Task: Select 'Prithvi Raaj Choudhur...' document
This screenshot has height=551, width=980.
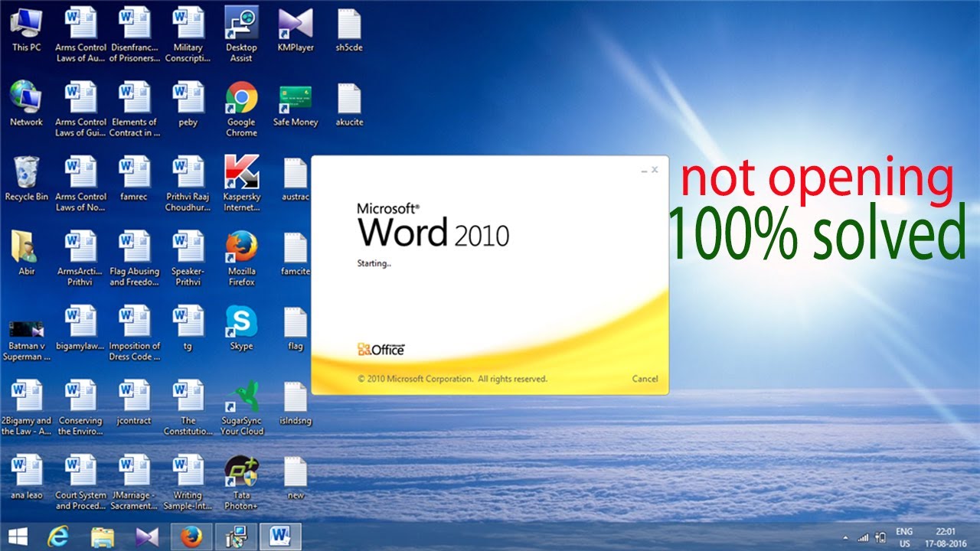Action: coord(188,184)
